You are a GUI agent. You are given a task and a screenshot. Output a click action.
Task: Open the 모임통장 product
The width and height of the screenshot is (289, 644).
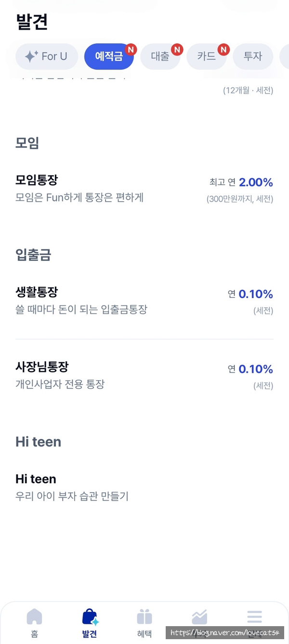pyautogui.click(x=37, y=180)
